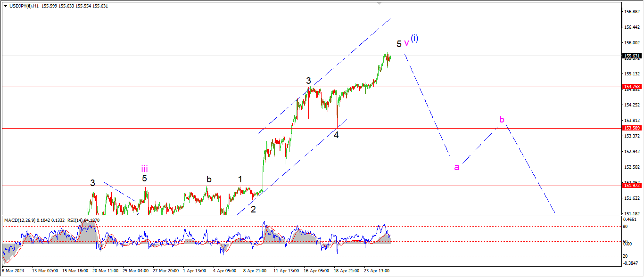
Task: Click the RSI 80 level scale mark
Action: tap(626, 227)
